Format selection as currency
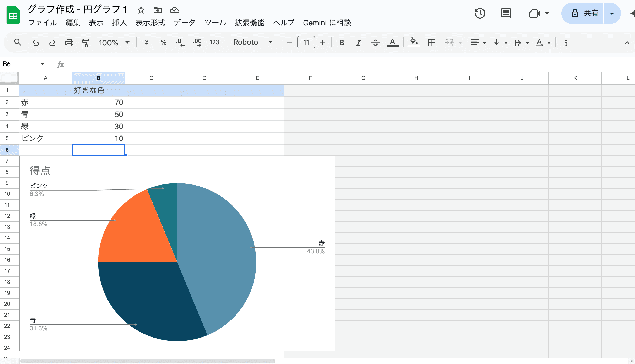Viewport: 635px width, 364px height. [147, 42]
